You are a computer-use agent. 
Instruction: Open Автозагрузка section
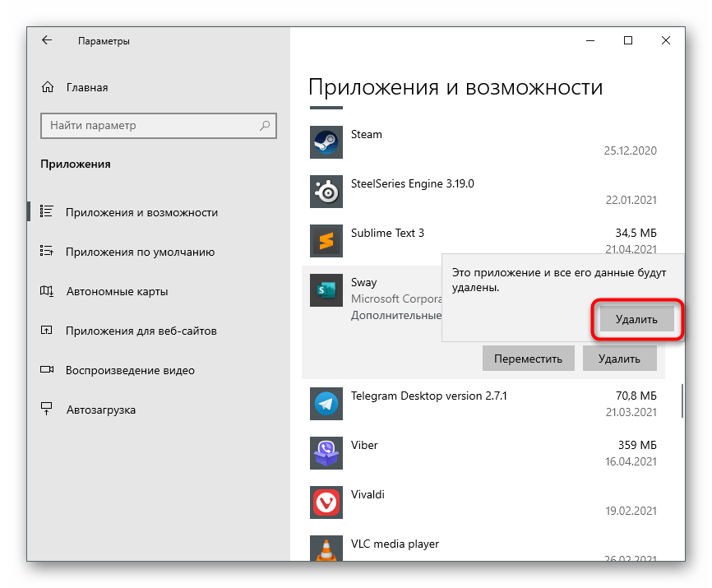[x=101, y=410]
